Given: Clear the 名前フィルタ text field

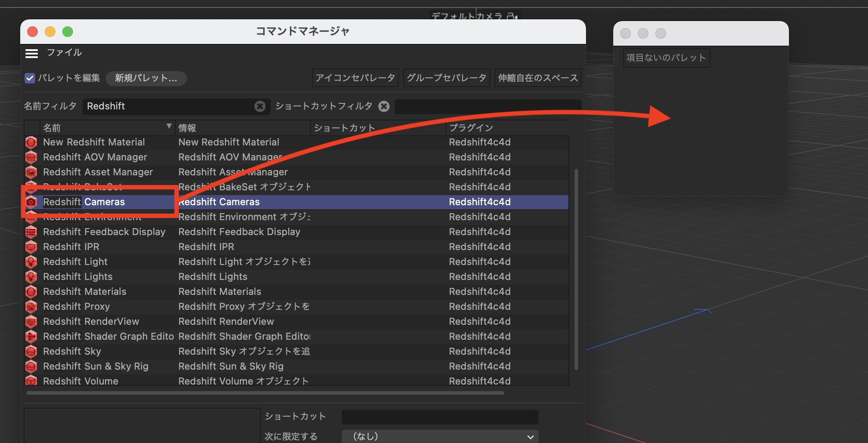Looking at the screenshot, I should [x=260, y=106].
